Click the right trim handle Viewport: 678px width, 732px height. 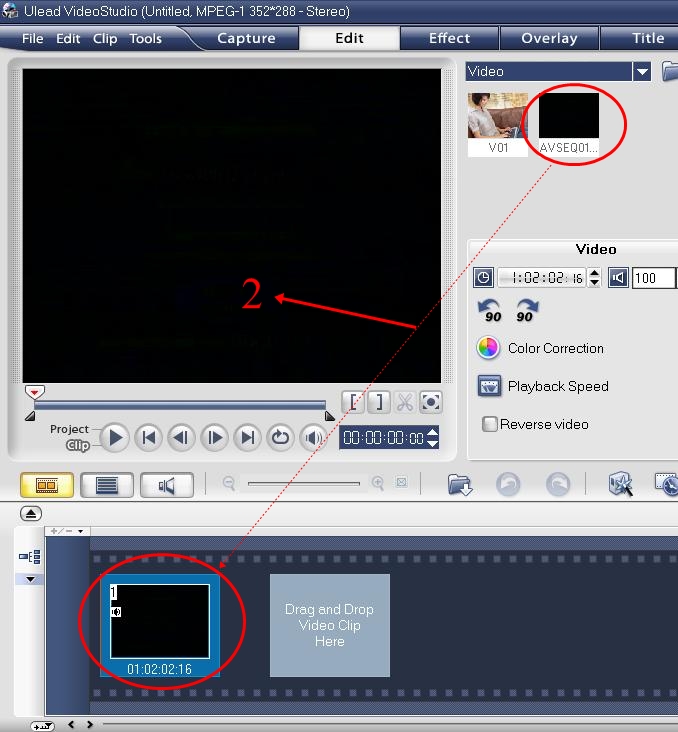[x=330, y=415]
